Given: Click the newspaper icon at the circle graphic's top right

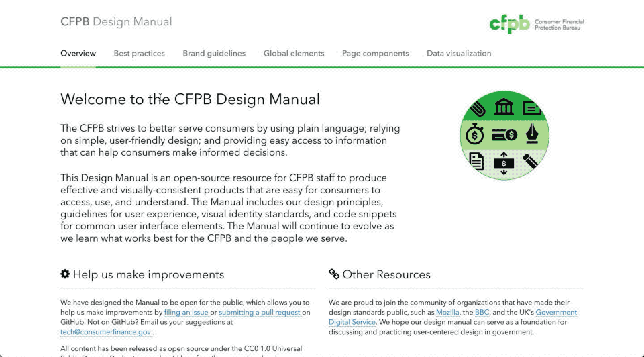Looking at the screenshot, I should point(531,109).
